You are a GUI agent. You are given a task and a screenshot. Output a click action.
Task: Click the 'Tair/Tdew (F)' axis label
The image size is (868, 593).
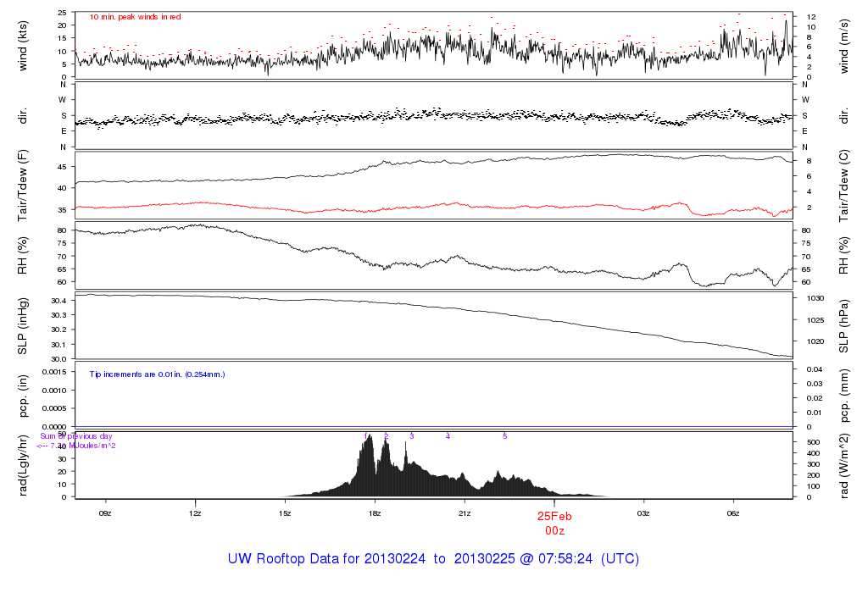(x=23, y=186)
